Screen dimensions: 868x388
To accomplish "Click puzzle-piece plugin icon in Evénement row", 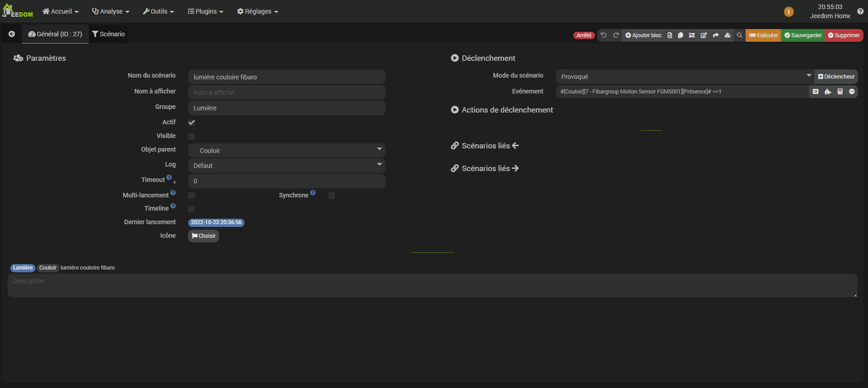I will tap(828, 92).
